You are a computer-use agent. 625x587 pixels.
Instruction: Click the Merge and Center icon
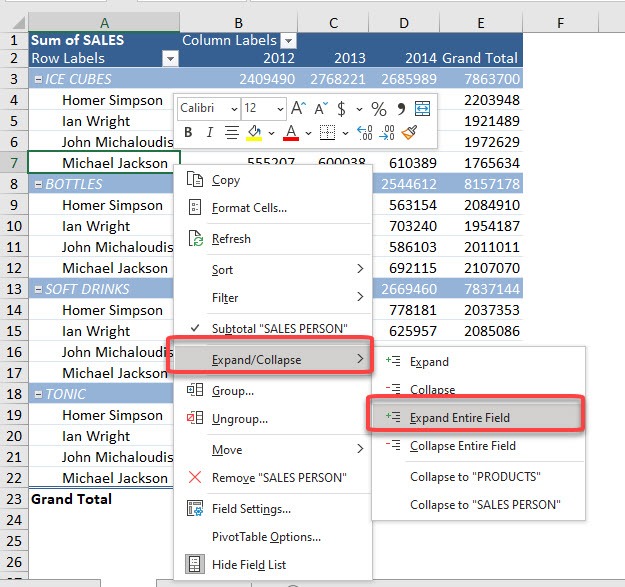click(422, 108)
